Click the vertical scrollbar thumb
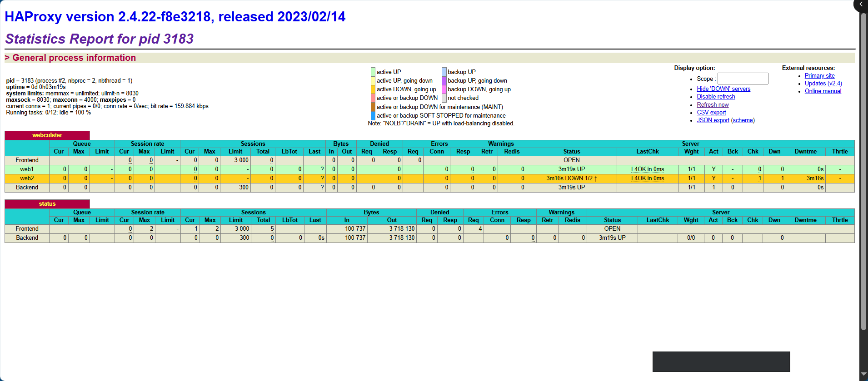This screenshot has height=381, width=868. [x=863, y=173]
